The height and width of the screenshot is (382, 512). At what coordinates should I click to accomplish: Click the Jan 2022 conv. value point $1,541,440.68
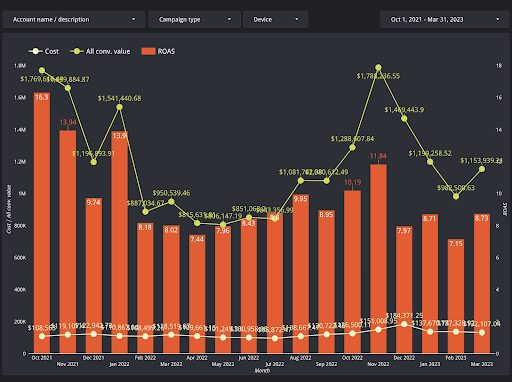click(x=119, y=107)
